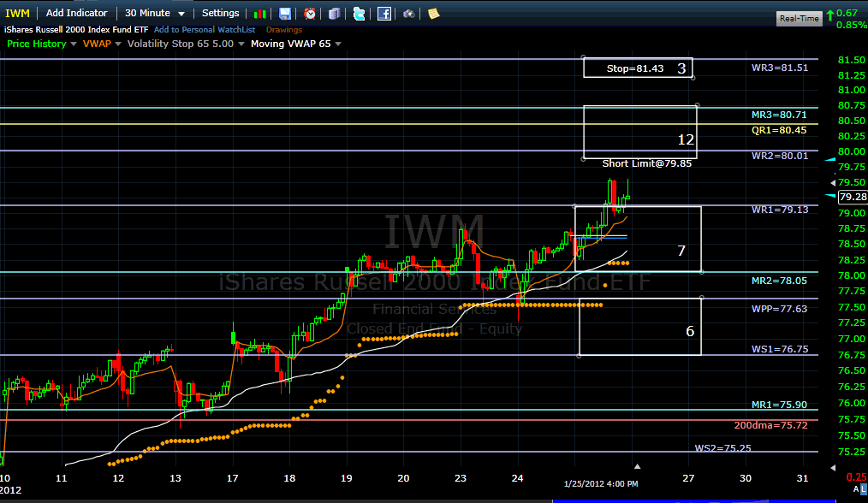Click the bar chart style icon
This screenshot has width=868, height=503.
coord(262,13)
